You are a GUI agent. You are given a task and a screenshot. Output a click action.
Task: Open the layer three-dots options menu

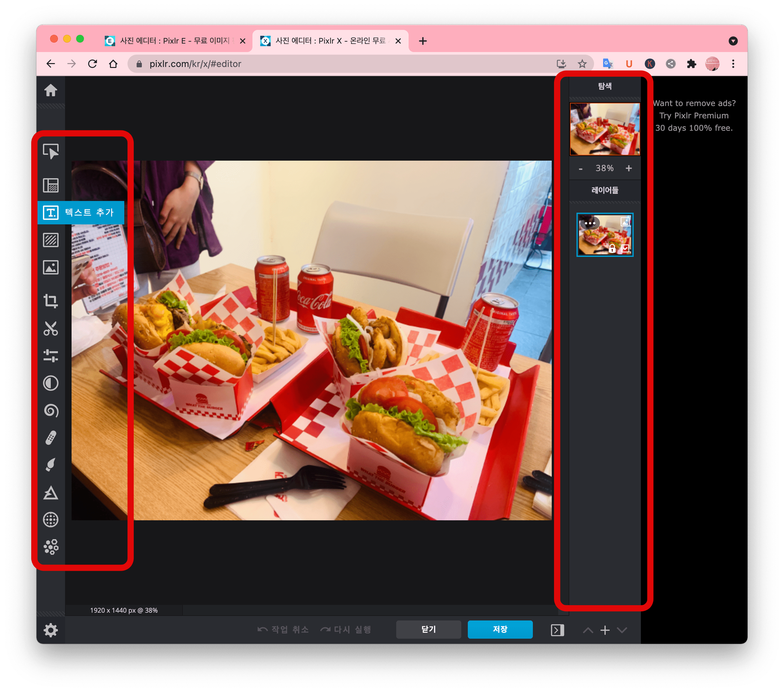pyautogui.click(x=590, y=223)
